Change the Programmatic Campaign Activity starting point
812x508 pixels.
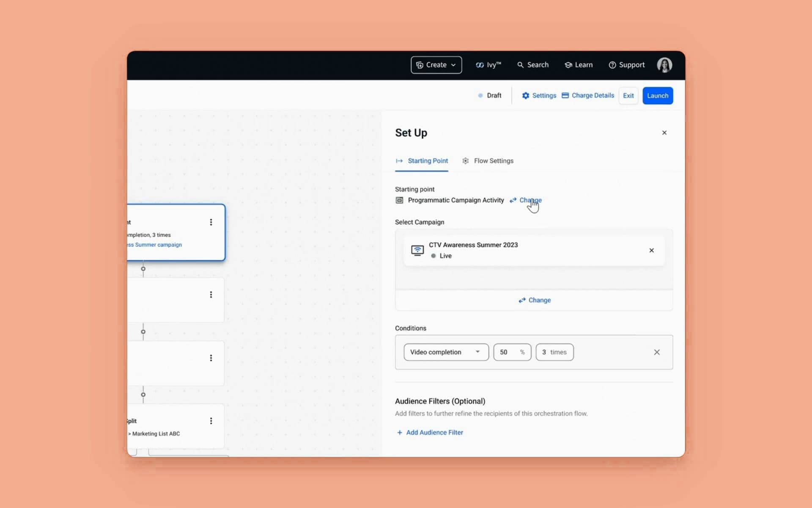(x=526, y=200)
